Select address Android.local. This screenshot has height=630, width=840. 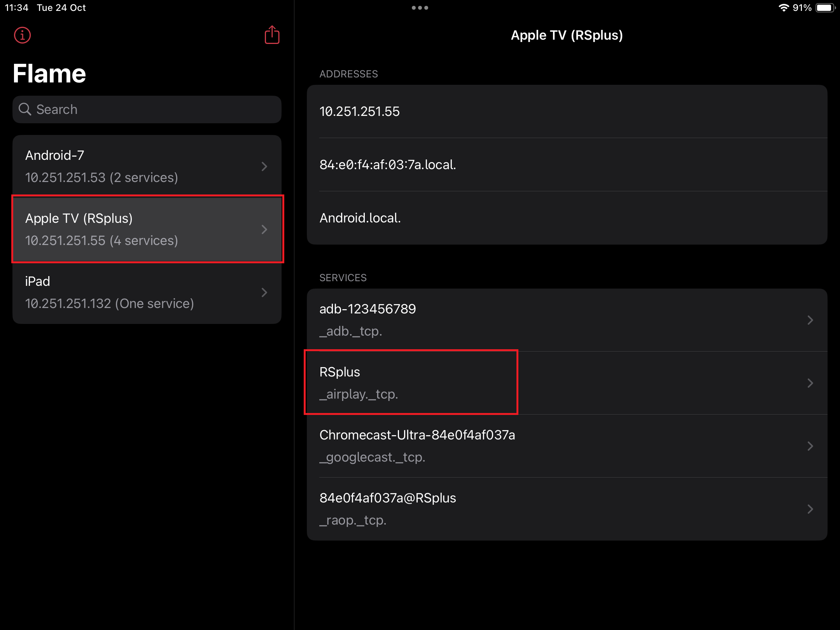(x=567, y=218)
